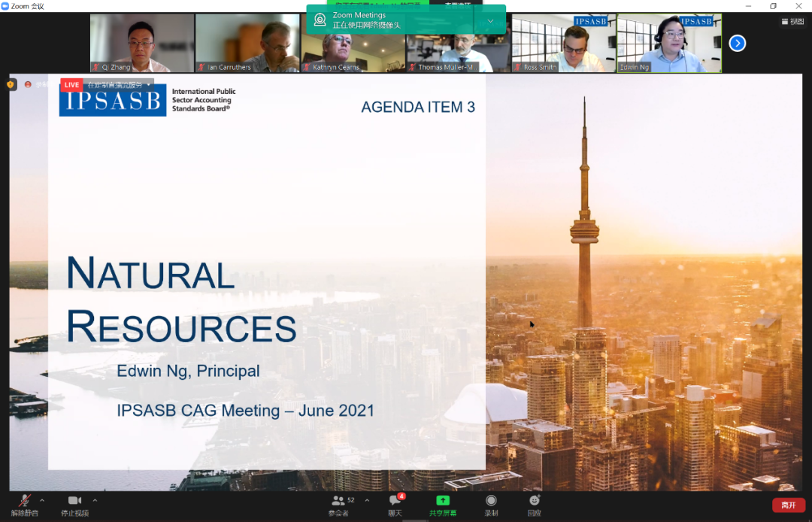Restore down the Zoom 会议 window
Viewport: 812px width, 522px height.
[773, 6]
